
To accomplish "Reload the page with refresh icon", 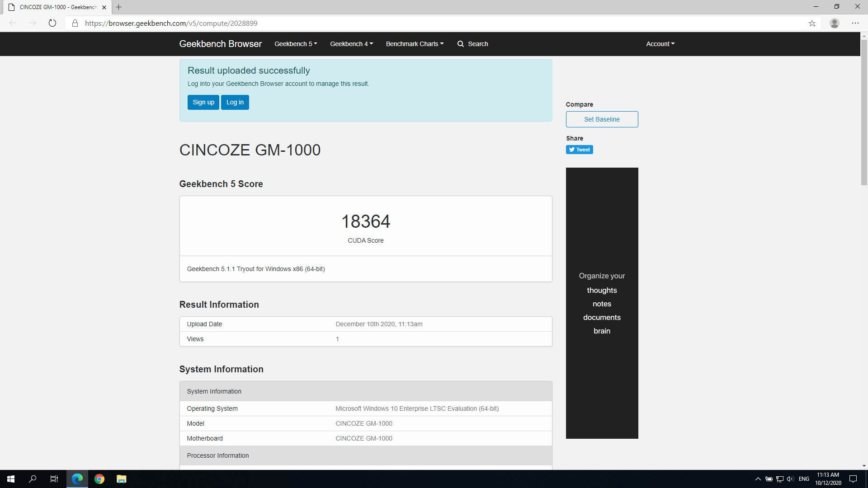I will (52, 23).
